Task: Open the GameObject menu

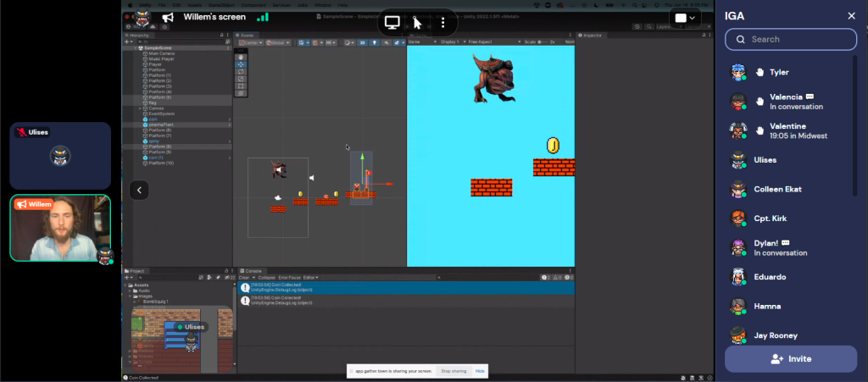Action: [x=220, y=5]
